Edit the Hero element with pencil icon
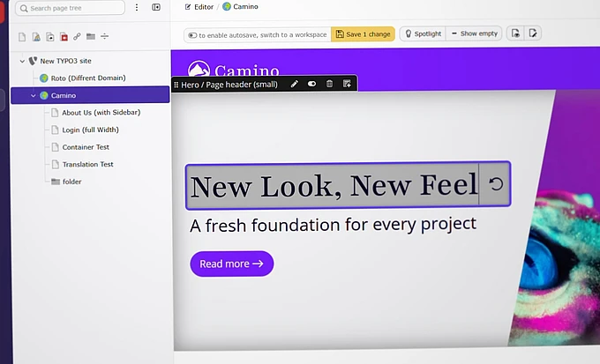Viewport: 600px width, 364px height. [294, 84]
